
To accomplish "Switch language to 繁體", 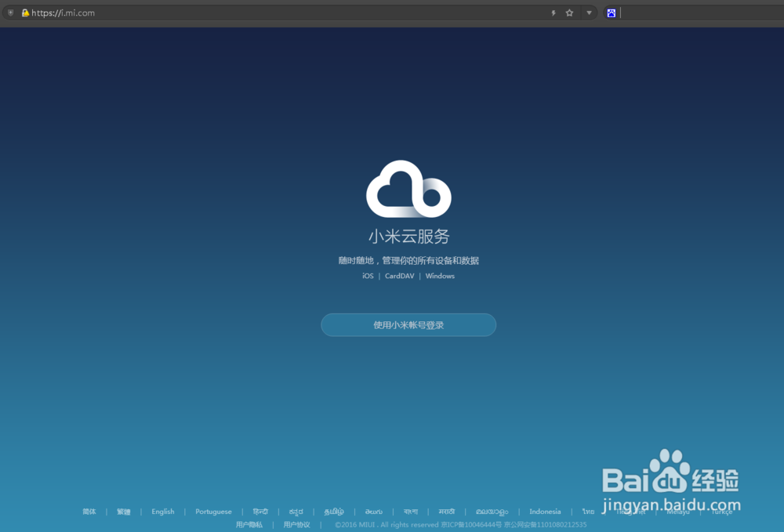I will (124, 512).
